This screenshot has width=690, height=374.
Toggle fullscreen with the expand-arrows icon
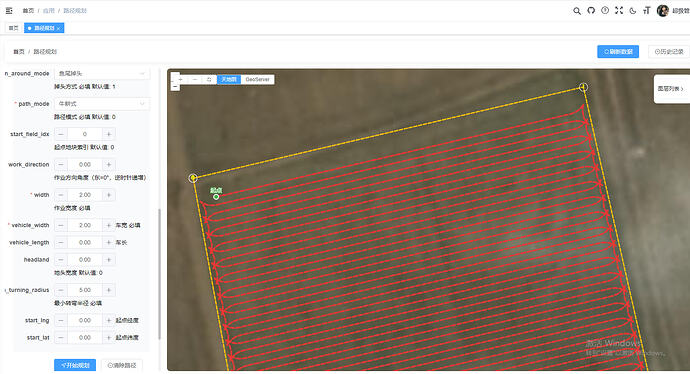pyautogui.click(x=619, y=11)
